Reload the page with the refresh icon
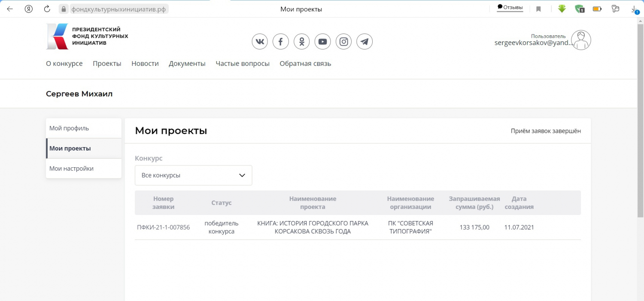 48,9
